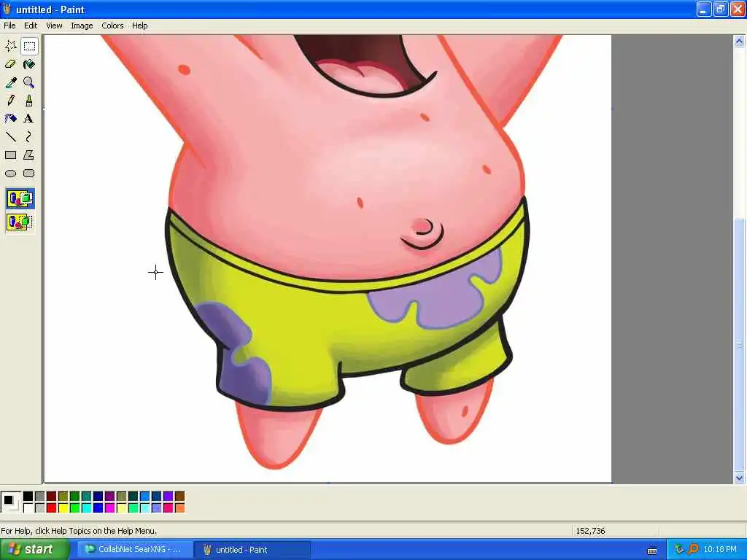
Task: Click the status bar help message text
Action: (x=79, y=531)
